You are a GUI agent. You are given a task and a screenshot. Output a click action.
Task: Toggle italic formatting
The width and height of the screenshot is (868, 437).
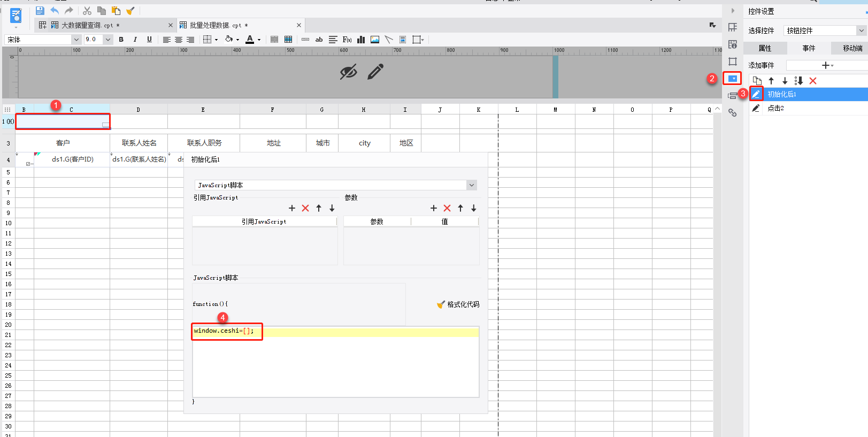[x=135, y=40]
